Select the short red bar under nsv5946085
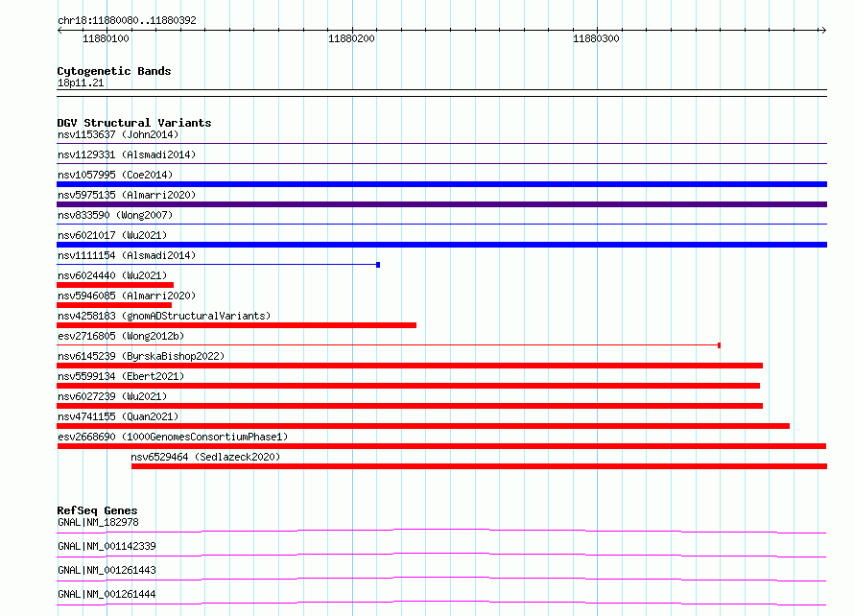Screen dimensions: 854x616 click(114, 305)
